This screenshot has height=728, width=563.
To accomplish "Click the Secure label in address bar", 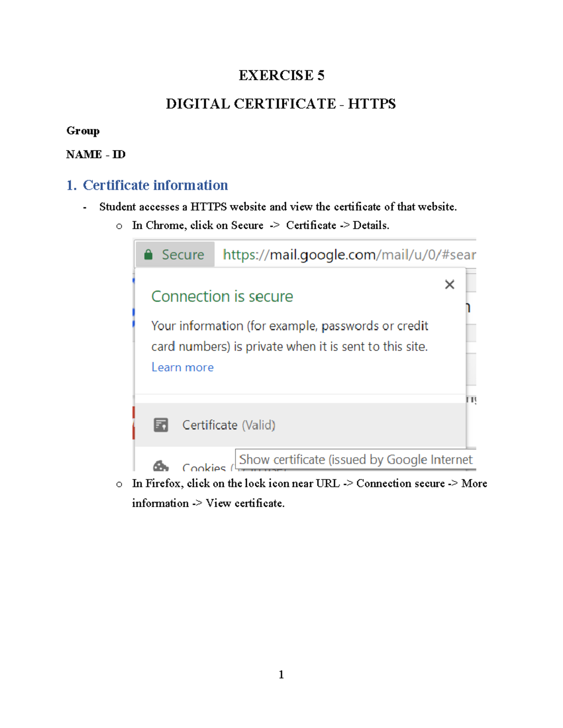I will click(x=183, y=255).
